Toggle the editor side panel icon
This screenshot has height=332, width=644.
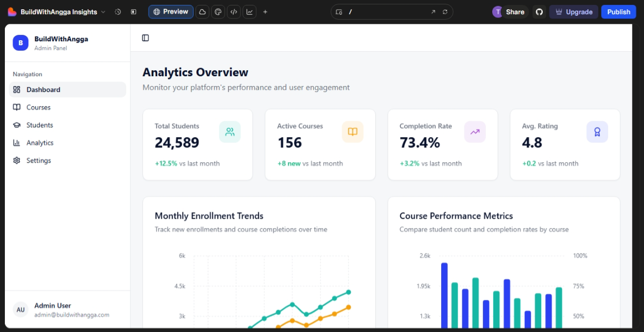click(x=133, y=12)
